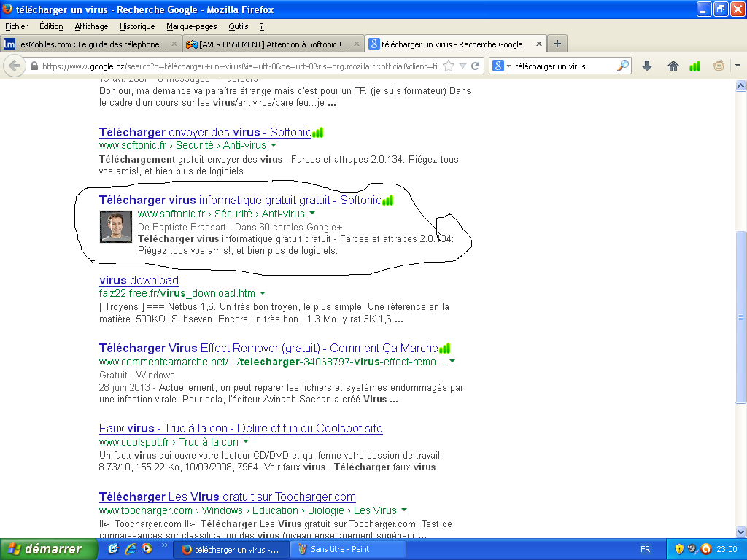Open the Édition menu
This screenshot has width=747, height=560.
click(x=52, y=26)
